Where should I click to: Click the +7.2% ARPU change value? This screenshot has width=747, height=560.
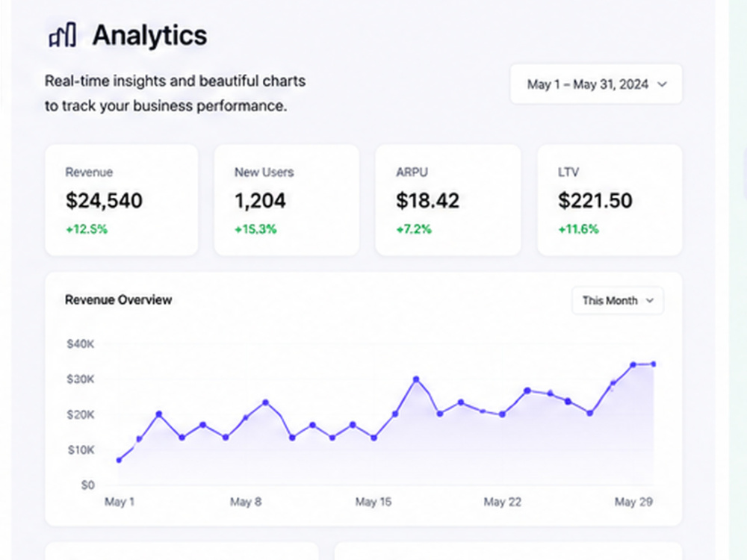click(414, 229)
